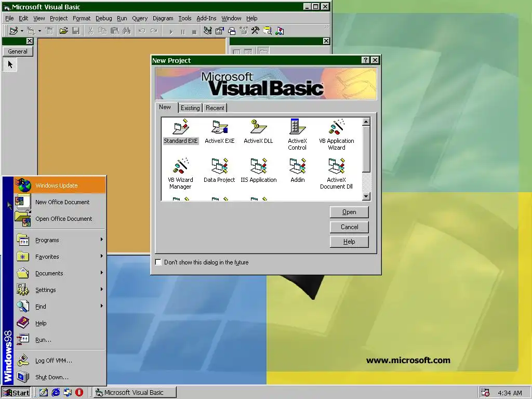The width and height of the screenshot is (532, 399).
Task: Open Toolbox via hammer and wrench icon
Action: [256, 31]
